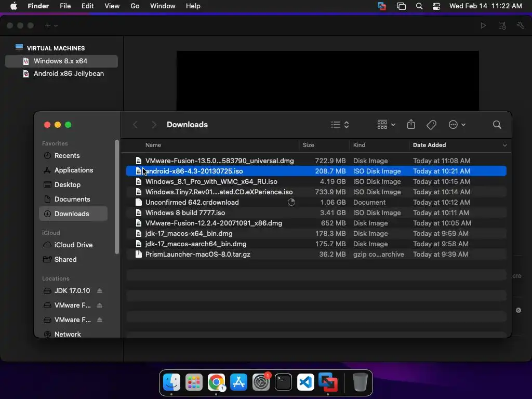Select Android x86 Jellybean virtual machine
Viewport: 532px width, 399px height.
61,74
